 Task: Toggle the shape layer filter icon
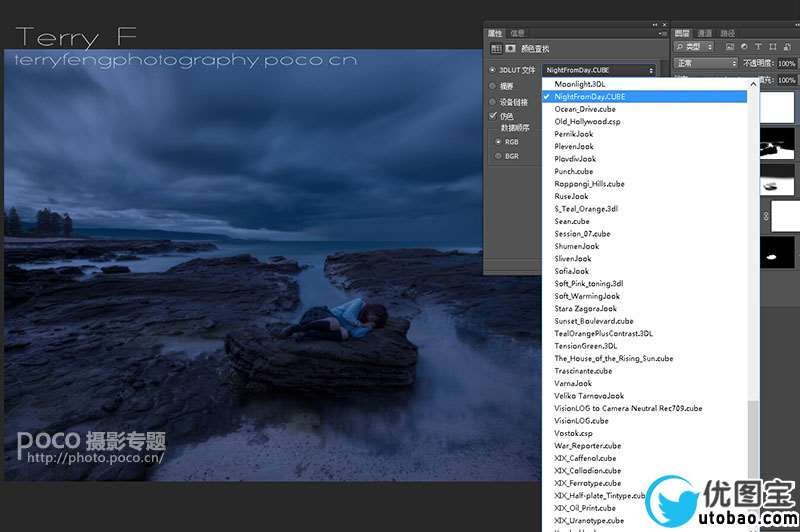[772, 46]
